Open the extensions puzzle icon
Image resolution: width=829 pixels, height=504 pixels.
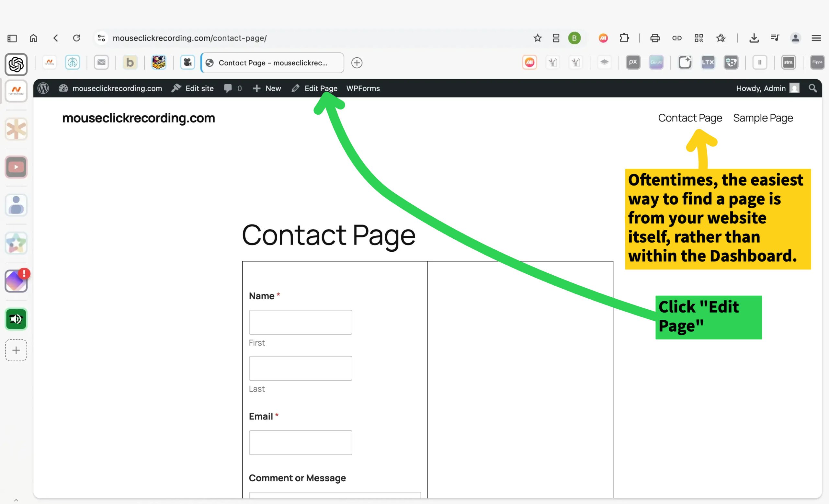coord(624,38)
